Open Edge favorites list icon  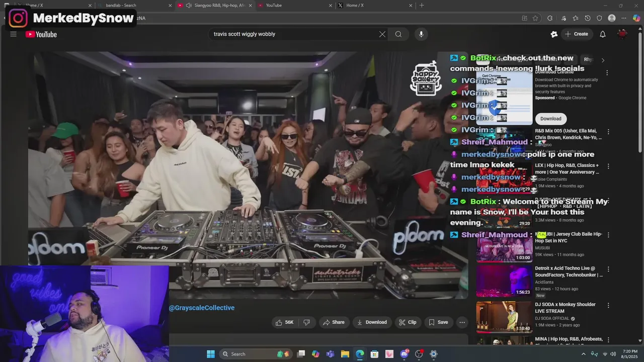pos(576,18)
